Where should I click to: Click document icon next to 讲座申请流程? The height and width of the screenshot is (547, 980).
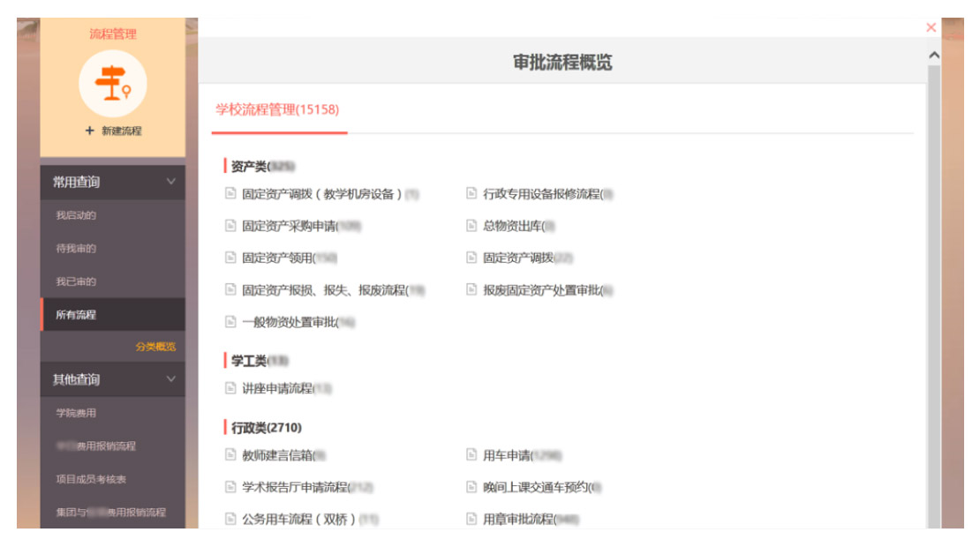pos(230,388)
